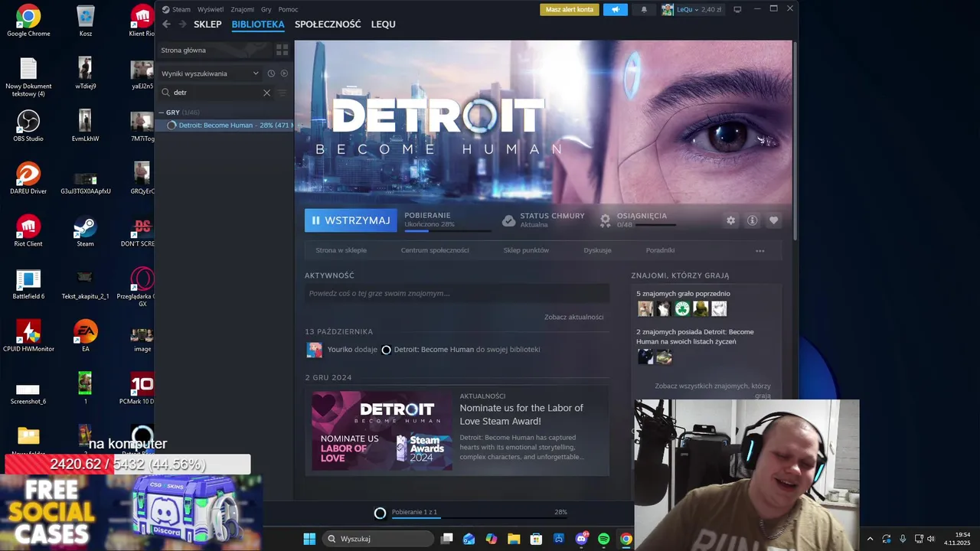This screenshot has height=551, width=980.
Task: Click the Zobacz wszystkich znajomych link
Action: point(713,391)
